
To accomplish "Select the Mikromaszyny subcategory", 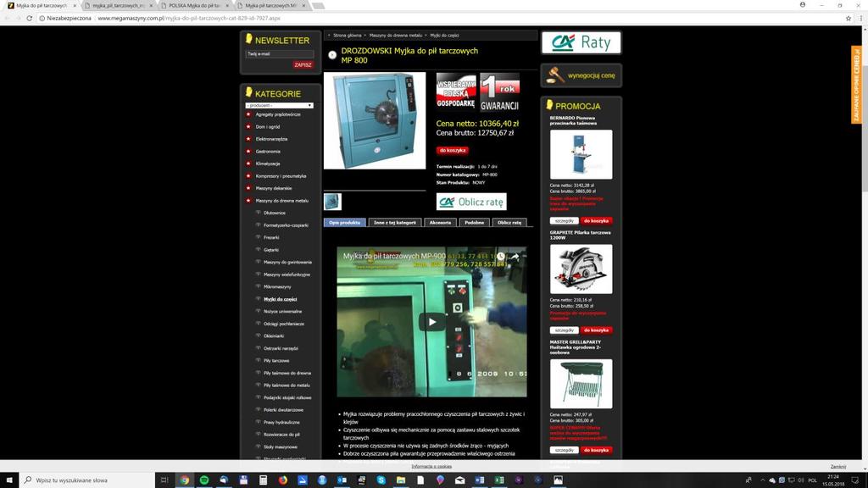I will pos(277,286).
